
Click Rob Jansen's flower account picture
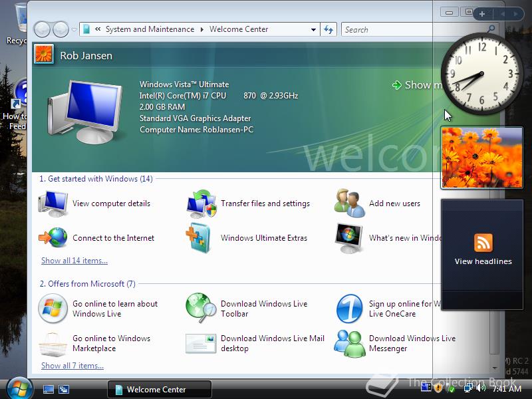coord(44,55)
